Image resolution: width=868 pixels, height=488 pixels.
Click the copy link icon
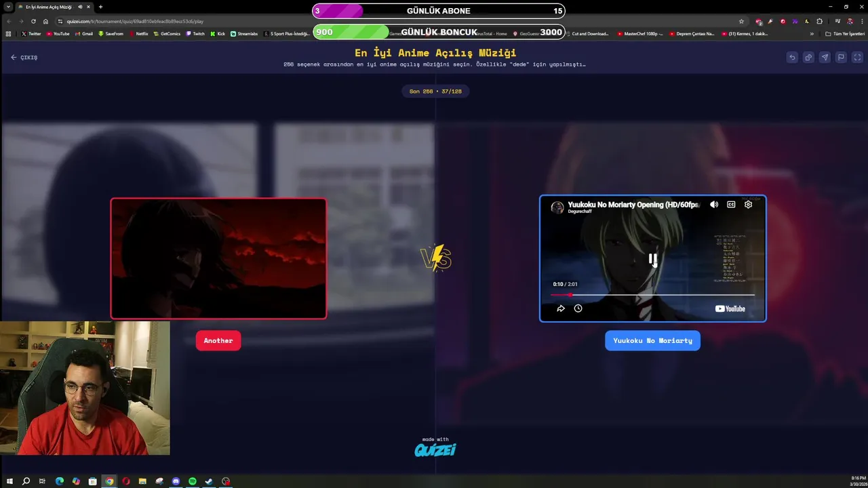pos(808,58)
